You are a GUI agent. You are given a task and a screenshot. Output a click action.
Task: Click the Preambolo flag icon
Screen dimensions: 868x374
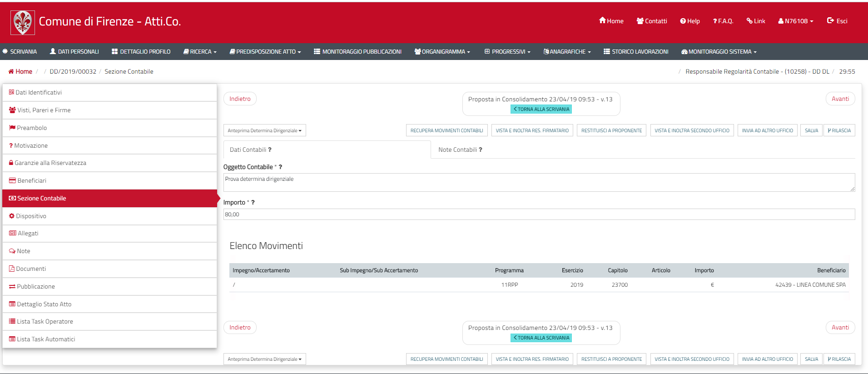(x=12, y=128)
